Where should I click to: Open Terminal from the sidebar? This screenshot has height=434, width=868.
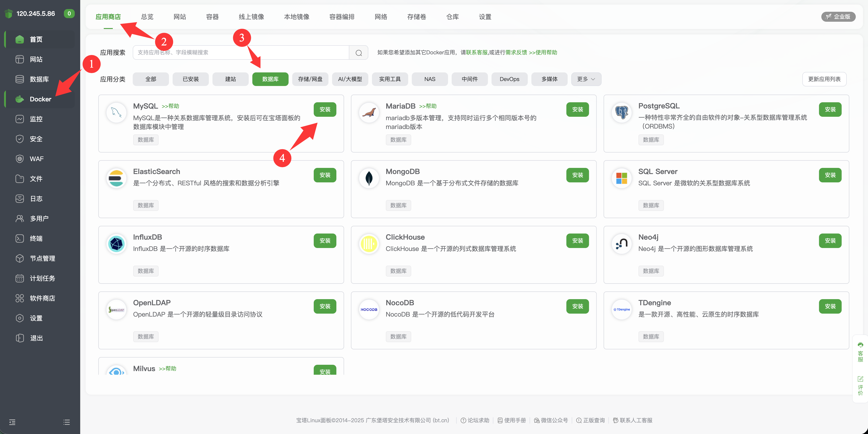(x=36, y=238)
